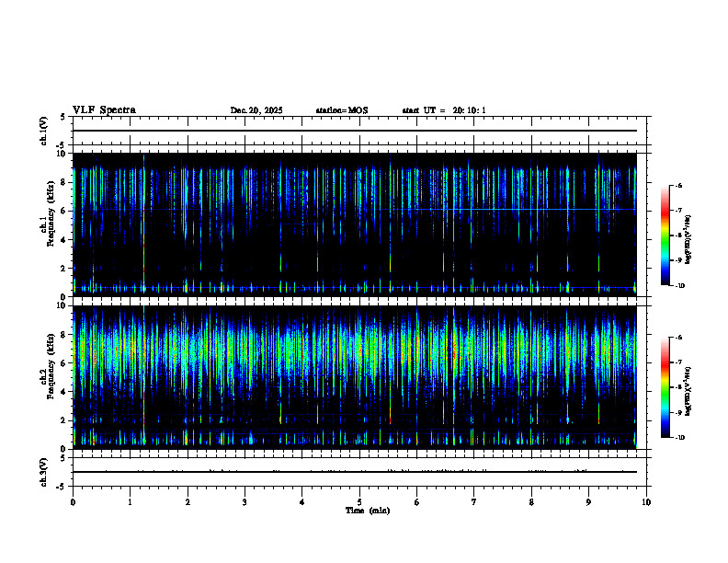Click the "7" minute tick label on the time axis
Image resolution: width=728 pixels, height=563 pixels.
474,502
